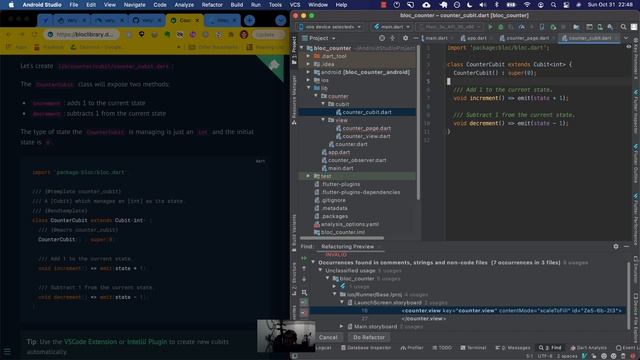This screenshot has height=360, width=640.
Task: Click the Do Refactor button
Action: (x=369, y=338)
